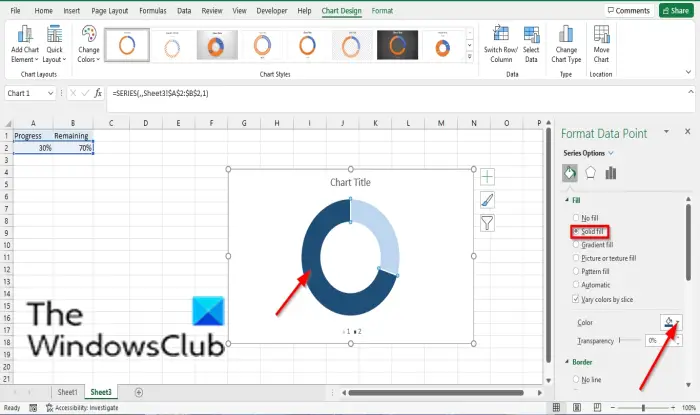Image resolution: width=700 pixels, height=415 pixels.
Task: Open Add Chart Element menu
Action: [25, 44]
